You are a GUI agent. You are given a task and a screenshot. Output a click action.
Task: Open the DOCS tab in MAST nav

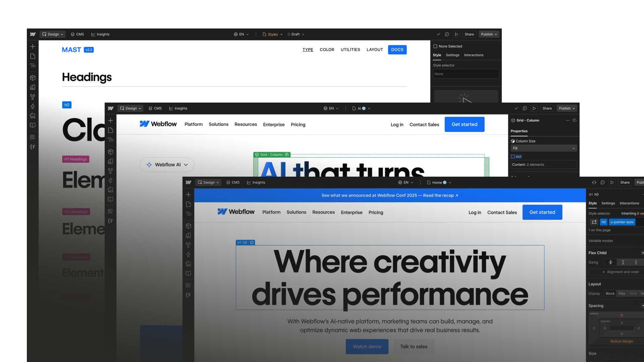pyautogui.click(x=397, y=50)
